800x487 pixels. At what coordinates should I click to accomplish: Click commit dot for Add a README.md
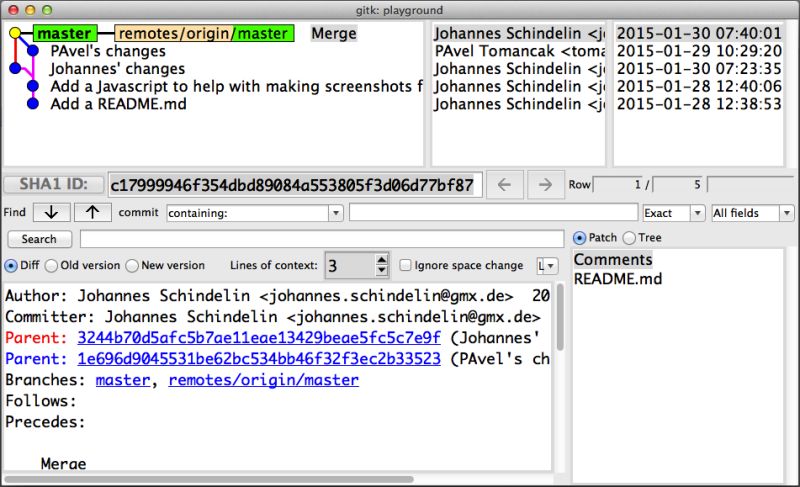[x=33, y=104]
